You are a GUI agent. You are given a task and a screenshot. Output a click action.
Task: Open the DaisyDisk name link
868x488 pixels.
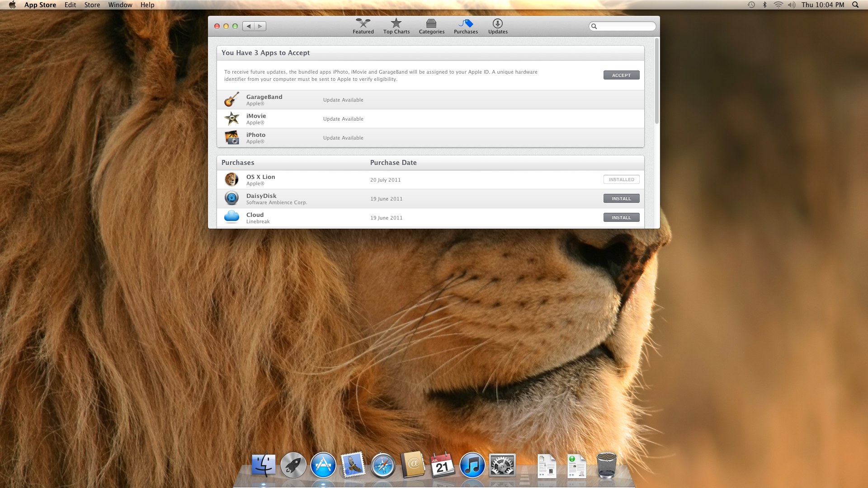coord(261,196)
